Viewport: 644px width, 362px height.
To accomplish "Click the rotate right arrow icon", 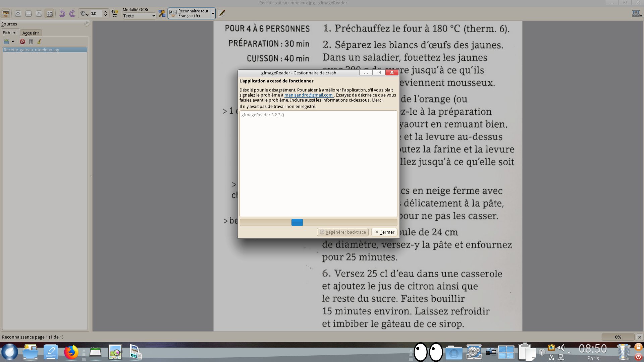I will (x=72, y=13).
